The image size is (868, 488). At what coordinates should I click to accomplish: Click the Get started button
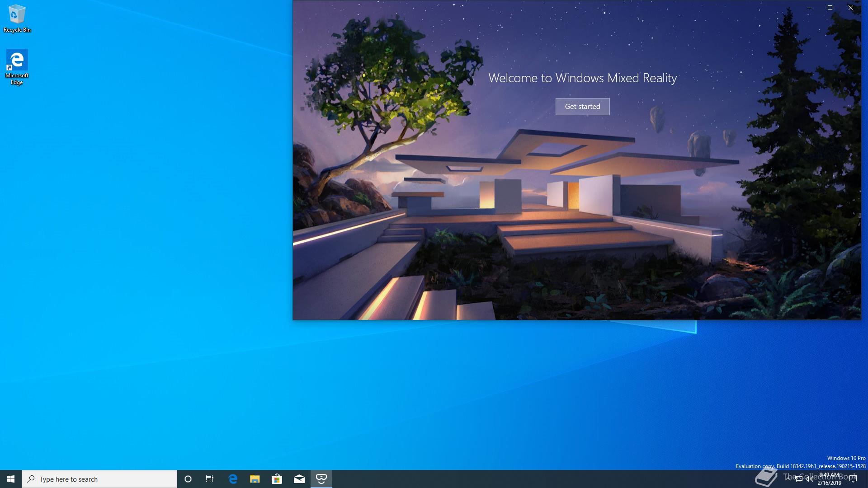[582, 107]
